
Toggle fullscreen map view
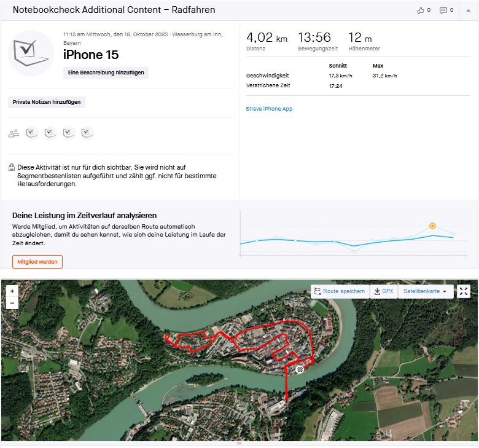tap(464, 291)
